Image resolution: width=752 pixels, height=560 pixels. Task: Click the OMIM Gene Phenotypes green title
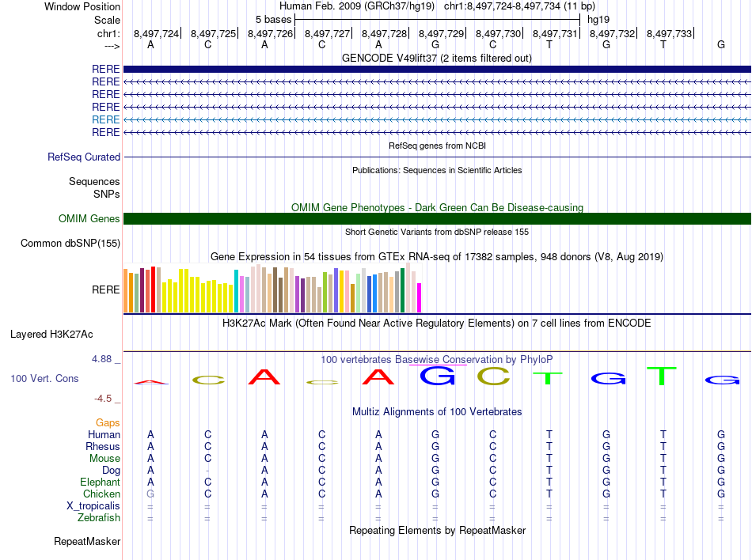[437, 207]
